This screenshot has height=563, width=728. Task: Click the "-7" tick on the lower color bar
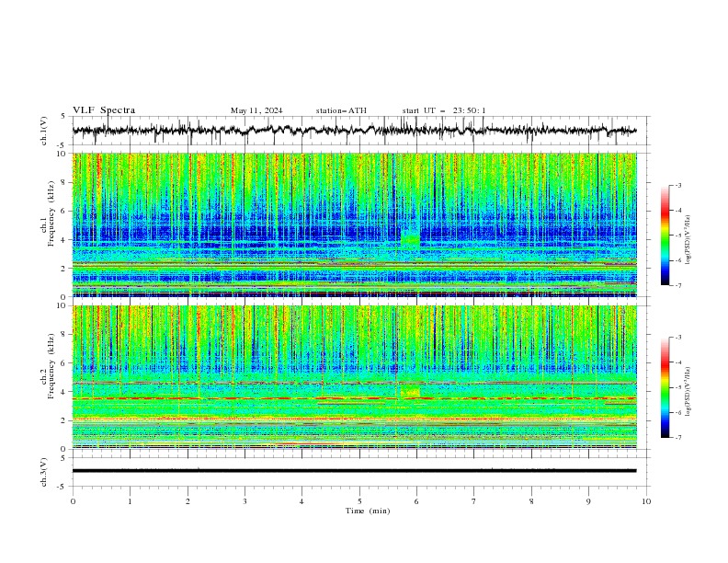pos(677,437)
